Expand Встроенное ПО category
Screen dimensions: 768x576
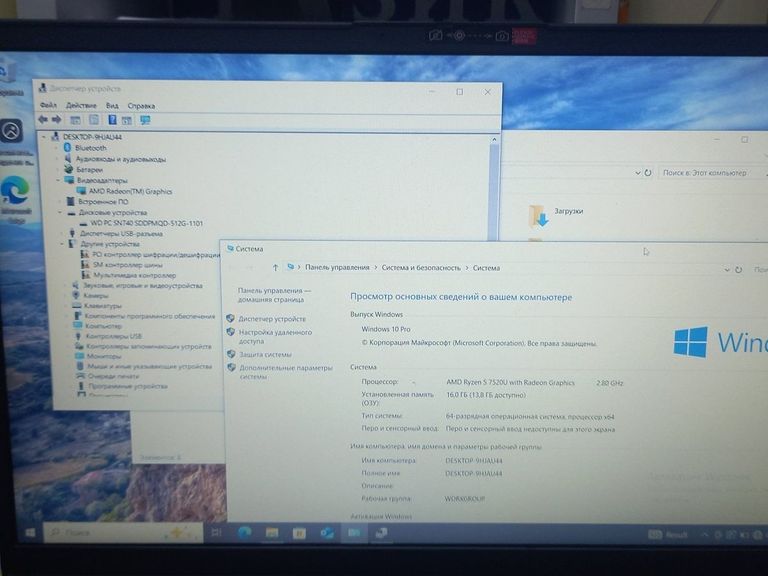[59, 201]
